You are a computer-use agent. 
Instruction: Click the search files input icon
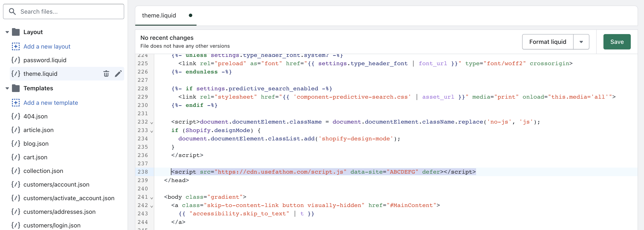(x=12, y=11)
